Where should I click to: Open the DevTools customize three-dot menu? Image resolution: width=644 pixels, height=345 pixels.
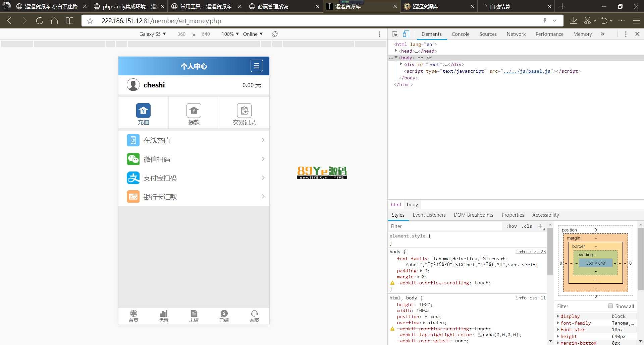point(626,34)
